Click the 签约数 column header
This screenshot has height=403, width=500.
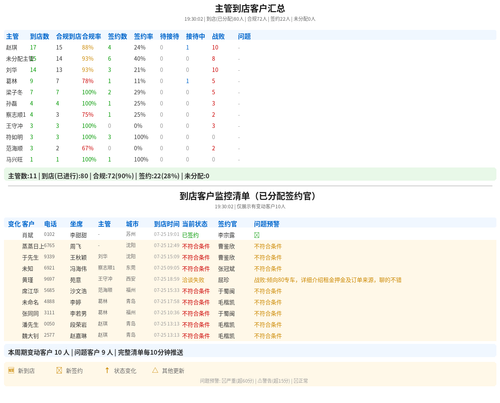pyautogui.click(x=117, y=36)
